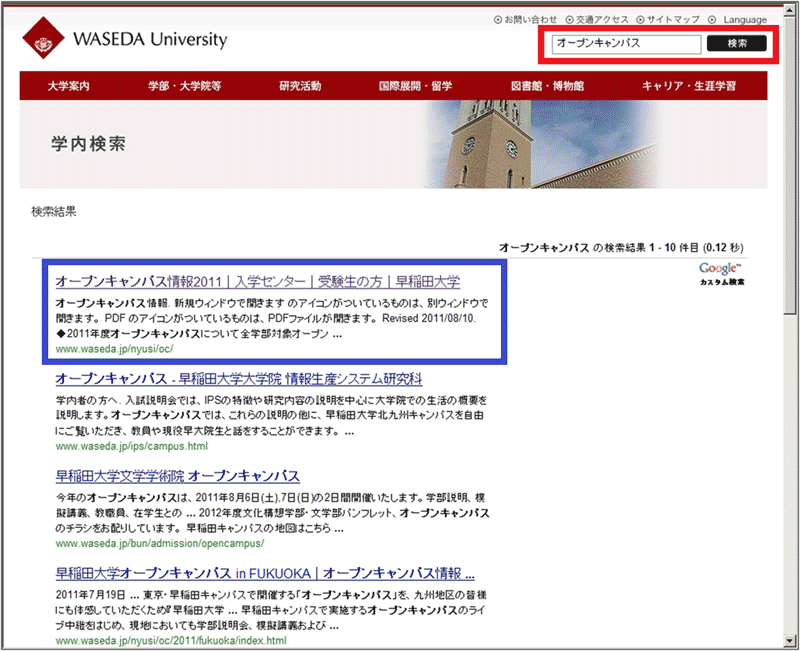Open 国際展開・留学 from the navigation bar
This screenshot has height=651, width=800.
(415, 86)
